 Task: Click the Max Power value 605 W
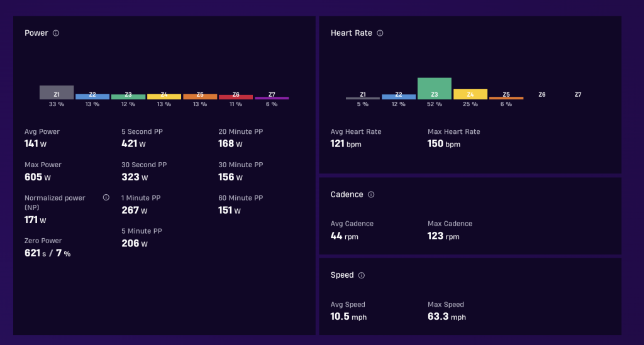click(37, 177)
